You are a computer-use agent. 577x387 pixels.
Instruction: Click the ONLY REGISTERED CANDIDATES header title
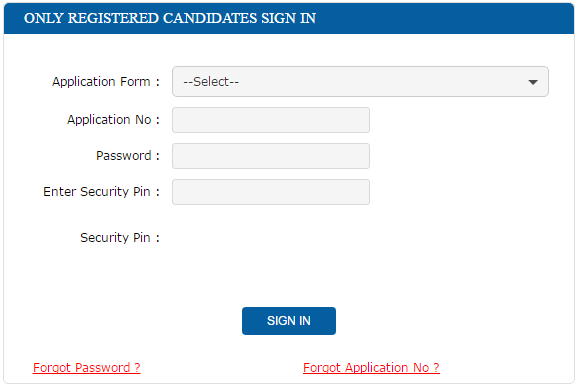coord(170,18)
